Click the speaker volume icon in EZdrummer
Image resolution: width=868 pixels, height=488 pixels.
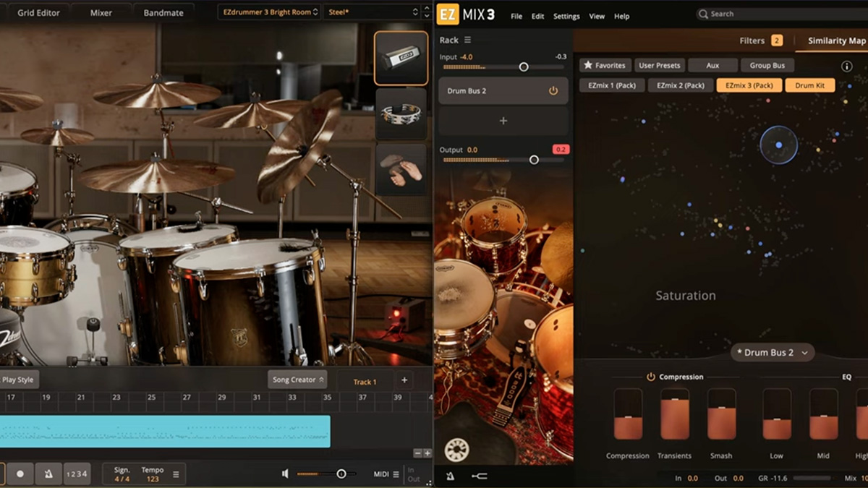285,474
